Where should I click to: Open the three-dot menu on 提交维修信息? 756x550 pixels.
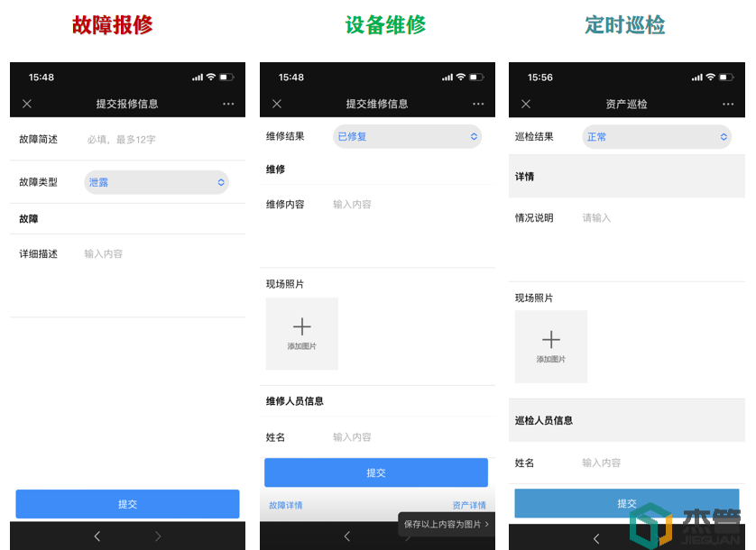(478, 104)
